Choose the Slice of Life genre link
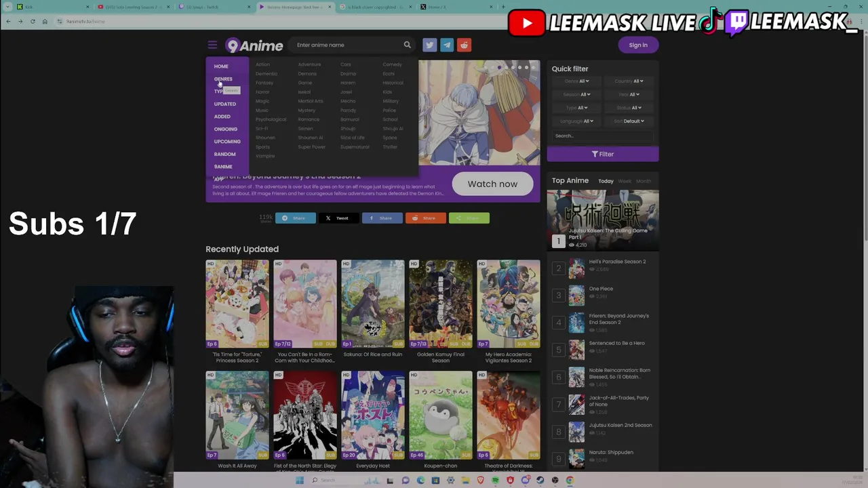 353,138
